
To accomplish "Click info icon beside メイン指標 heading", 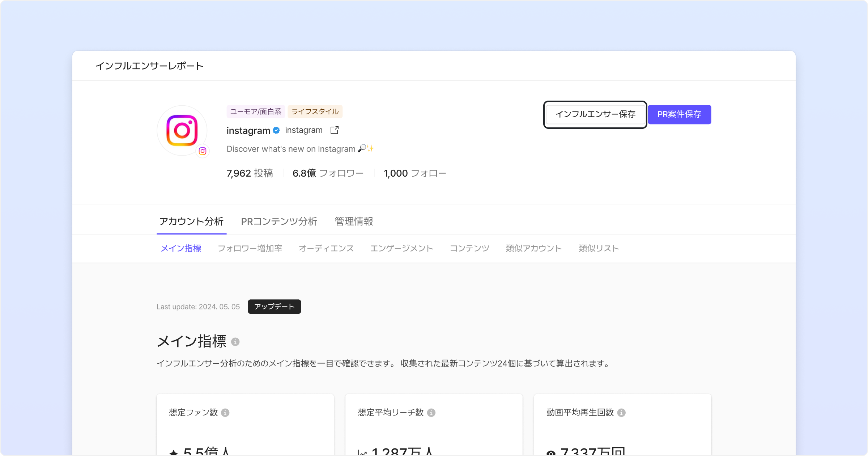I will (x=235, y=342).
